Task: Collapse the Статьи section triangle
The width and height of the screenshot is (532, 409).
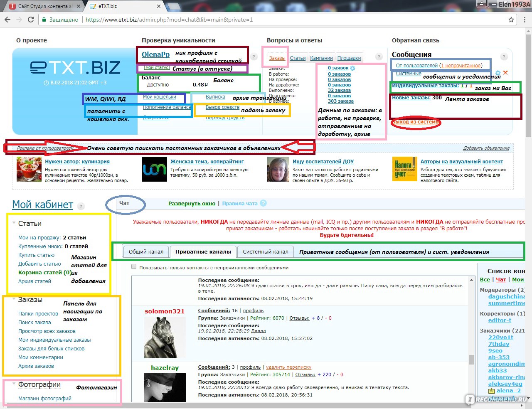Action: tap(14, 223)
